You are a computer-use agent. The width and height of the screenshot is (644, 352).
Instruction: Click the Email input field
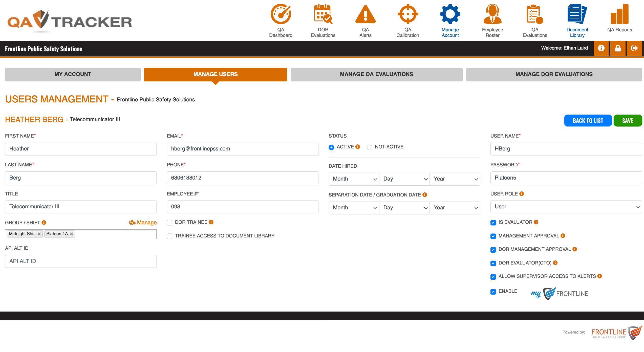tap(243, 149)
